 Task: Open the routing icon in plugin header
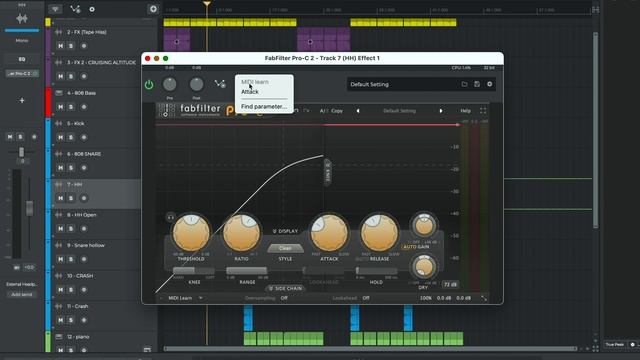tap(220, 84)
